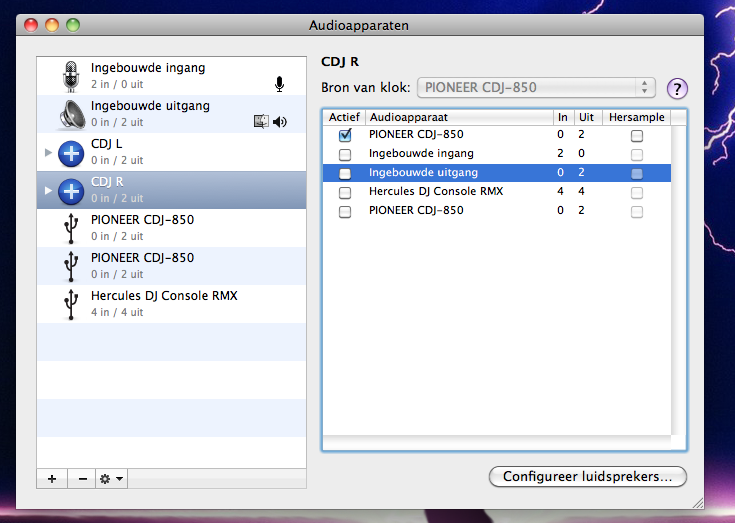Click the default input microphone indicator icon
735x523 pixels.
[279, 84]
